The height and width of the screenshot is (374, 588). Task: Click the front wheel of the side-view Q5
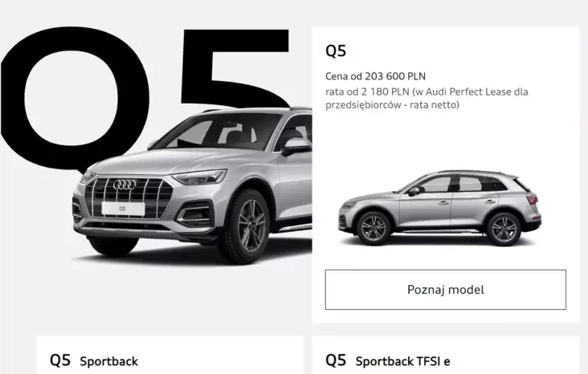[x=373, y=228]
